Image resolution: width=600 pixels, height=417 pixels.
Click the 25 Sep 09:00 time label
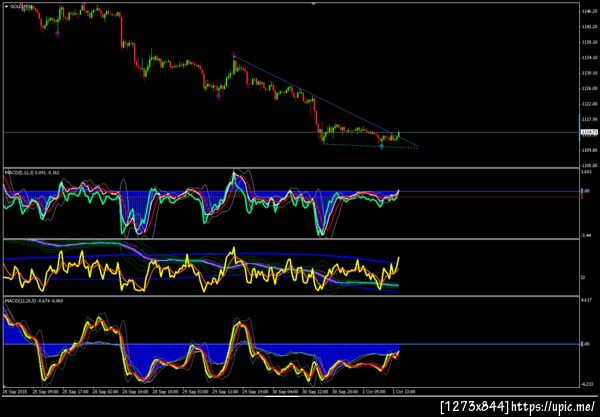(45, 392)
